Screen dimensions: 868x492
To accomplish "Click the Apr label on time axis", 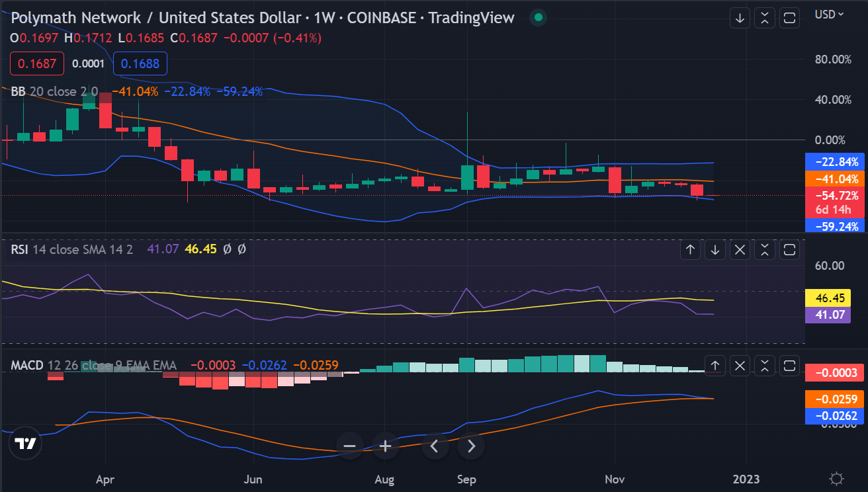I will (105, 478).
